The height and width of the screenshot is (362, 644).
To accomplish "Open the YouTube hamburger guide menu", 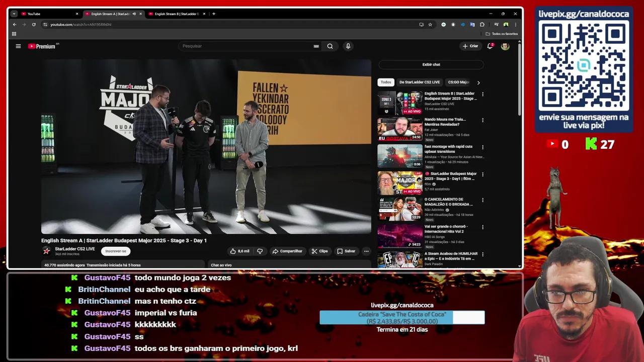I will pos(18,46).
